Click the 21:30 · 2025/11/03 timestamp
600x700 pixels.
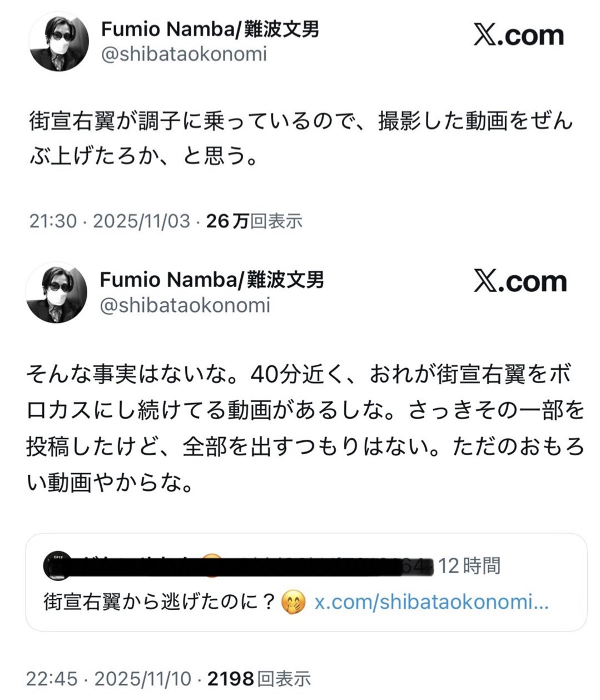click(110, 221)
